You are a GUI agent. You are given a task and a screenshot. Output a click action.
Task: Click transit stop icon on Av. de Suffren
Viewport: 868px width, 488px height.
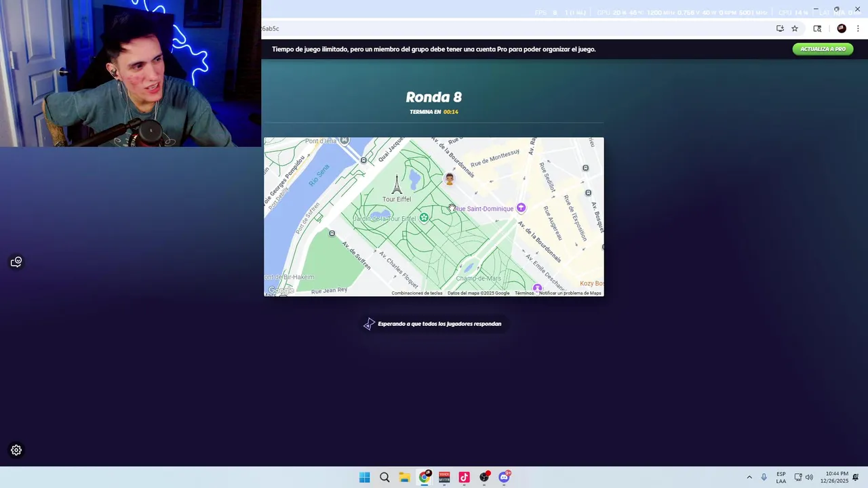332,233
